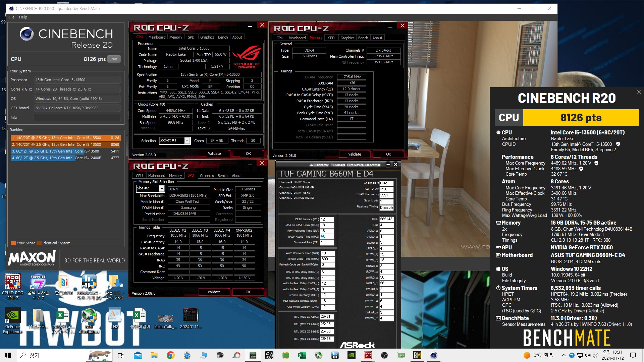Screen dimensions: 644x362
Task: Click the Info field in Cinebench
Action: (x=77, y=117)
